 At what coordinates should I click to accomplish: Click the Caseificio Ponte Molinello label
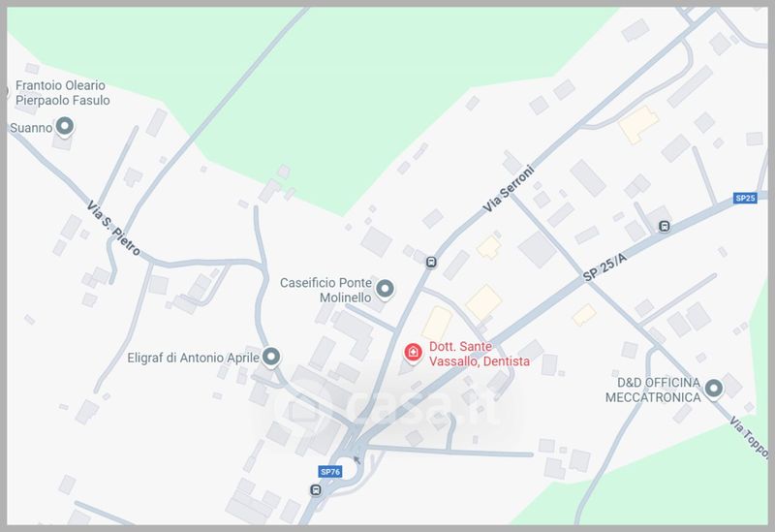point(325,290)
